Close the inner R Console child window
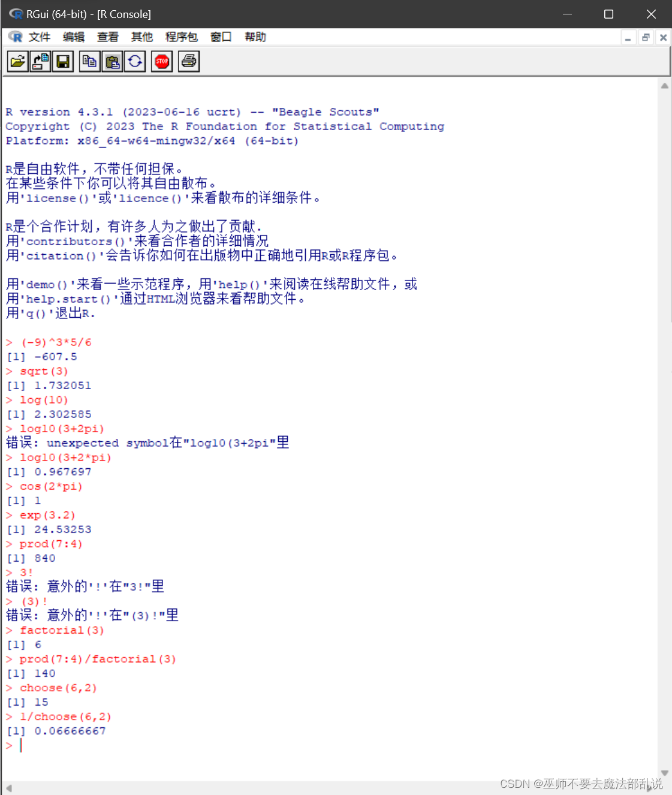The image size is (672, 795). coord(663,38)
